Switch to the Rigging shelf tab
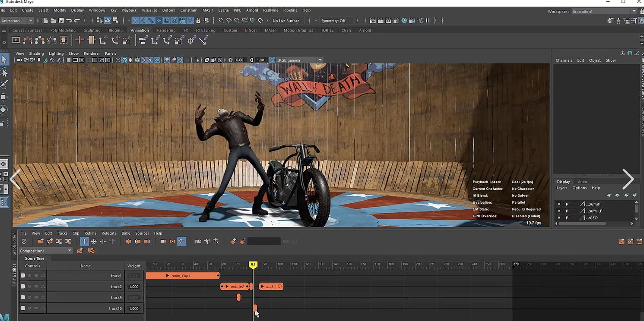This screenshot has height=321, width=644. [115, 31]
